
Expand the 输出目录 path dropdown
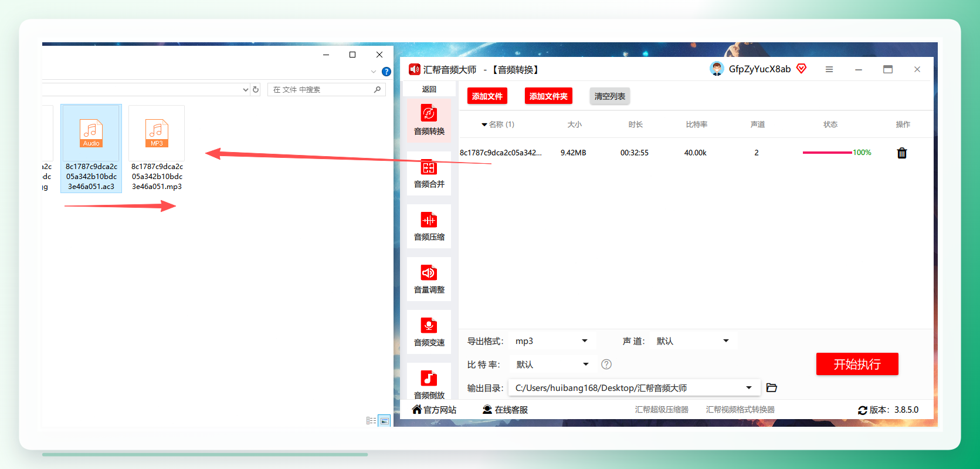pyautogui.click(x=749, y=388)
